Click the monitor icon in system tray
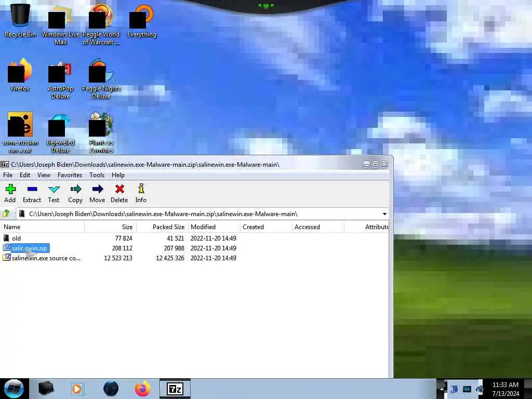This screenshot has width=532, height=399. (x=467, y=389)
